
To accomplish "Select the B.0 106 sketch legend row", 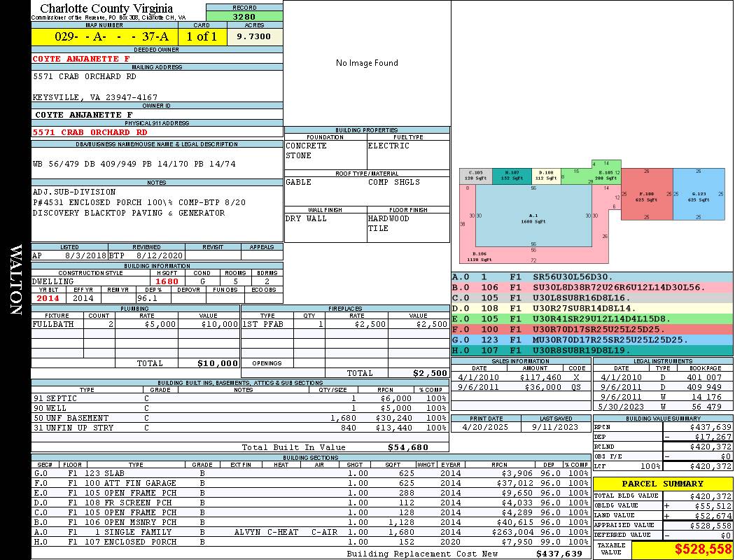I will point(592,287).
